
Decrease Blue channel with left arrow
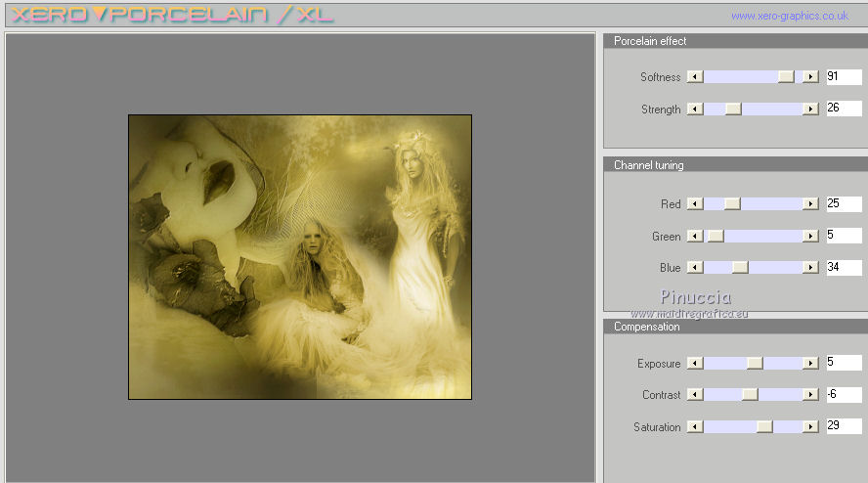(x=695, y=268)
